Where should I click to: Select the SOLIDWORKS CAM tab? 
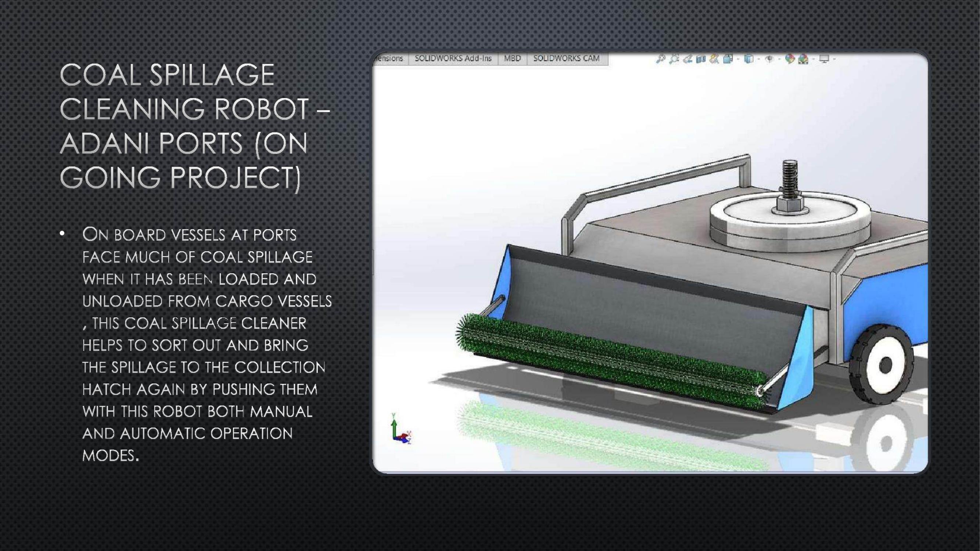pyautogui.click(x=566, y=58)
